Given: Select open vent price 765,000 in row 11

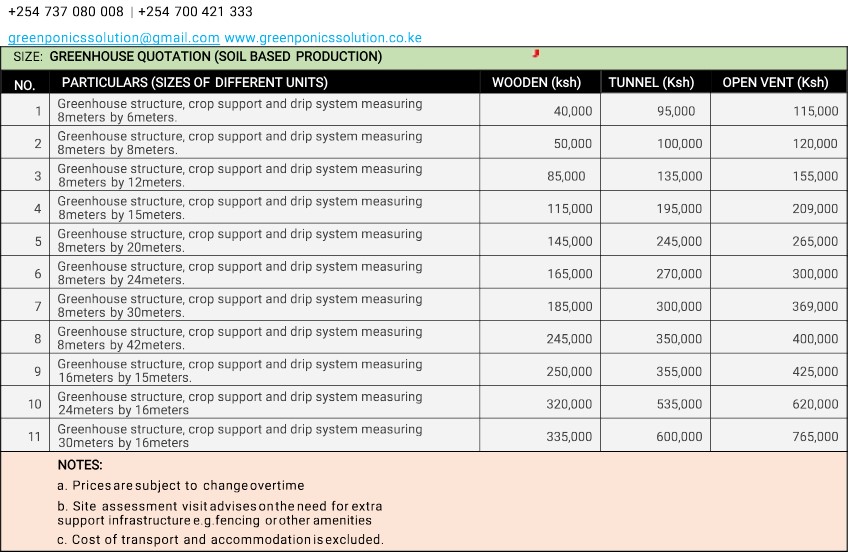Looking at the screenshot, I should [x=815, y=437].
